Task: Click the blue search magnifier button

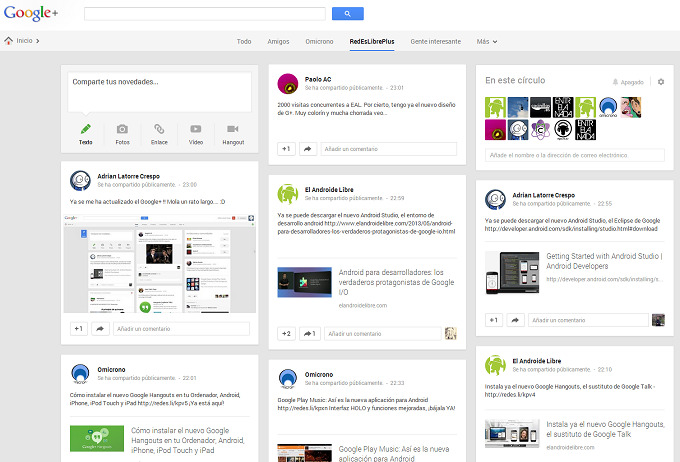Action: (x=348, y=13)
